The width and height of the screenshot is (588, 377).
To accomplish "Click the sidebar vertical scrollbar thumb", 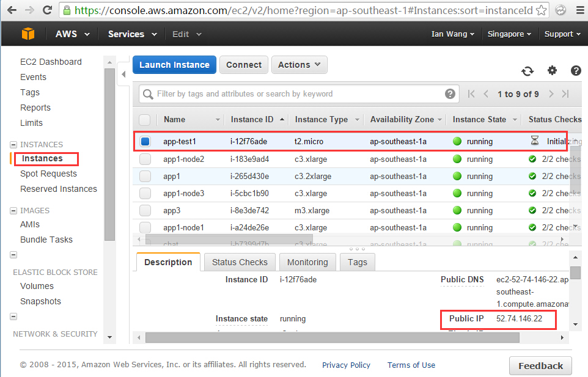I will (x=109, y=155).
